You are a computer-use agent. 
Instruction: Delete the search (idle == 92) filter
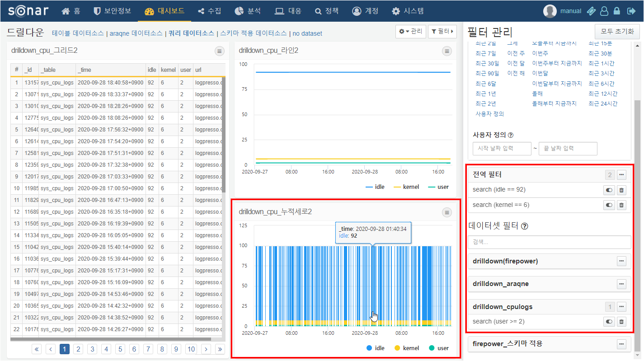tap(621, 190)
